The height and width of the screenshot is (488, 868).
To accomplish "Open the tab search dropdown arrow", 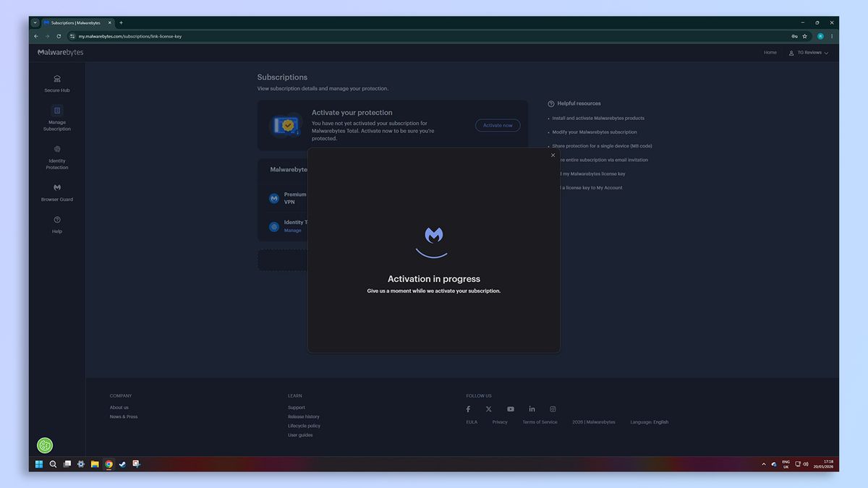I will (35, 22).
